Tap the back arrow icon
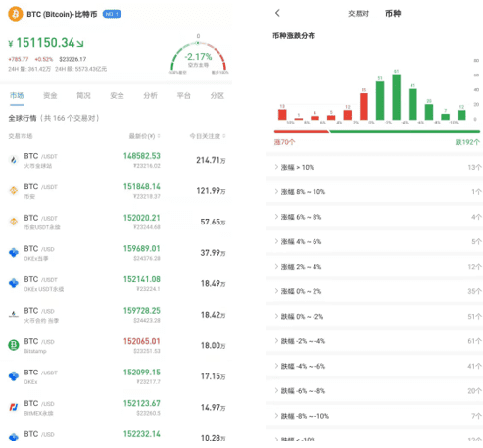The height and width of the screenshot is (448, 483). (277, 13)
